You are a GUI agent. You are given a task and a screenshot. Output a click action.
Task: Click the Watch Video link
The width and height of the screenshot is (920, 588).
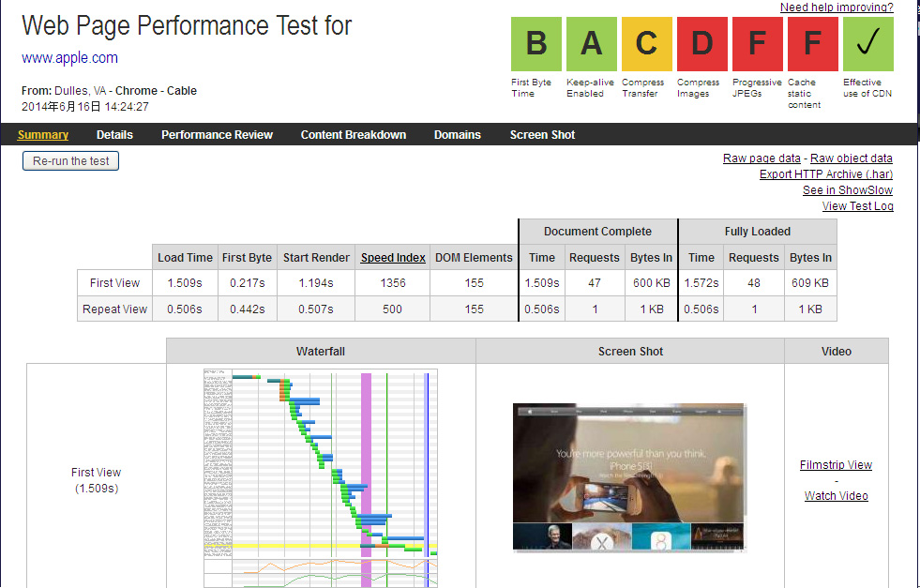[x=836, y=495]
